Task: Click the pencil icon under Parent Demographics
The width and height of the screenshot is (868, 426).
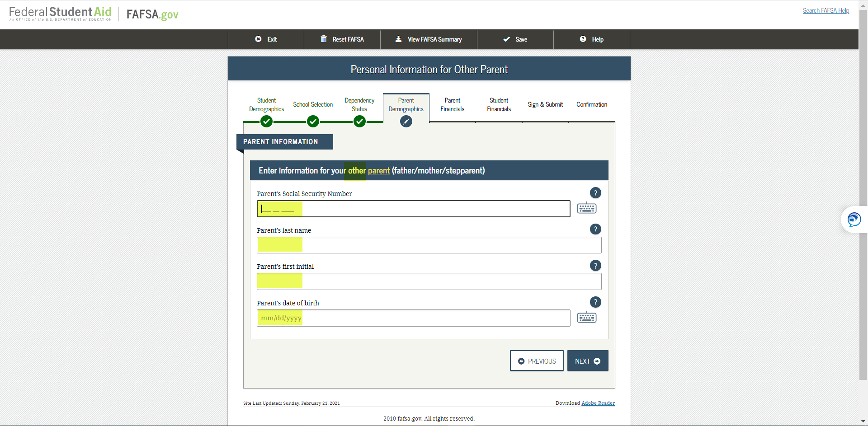Action: click(406, 121)
